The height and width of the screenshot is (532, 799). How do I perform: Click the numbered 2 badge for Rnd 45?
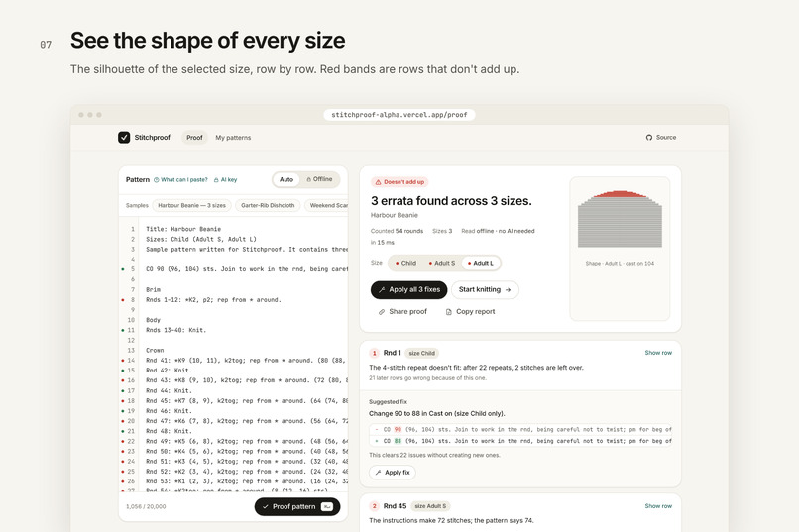pos(374,506)
